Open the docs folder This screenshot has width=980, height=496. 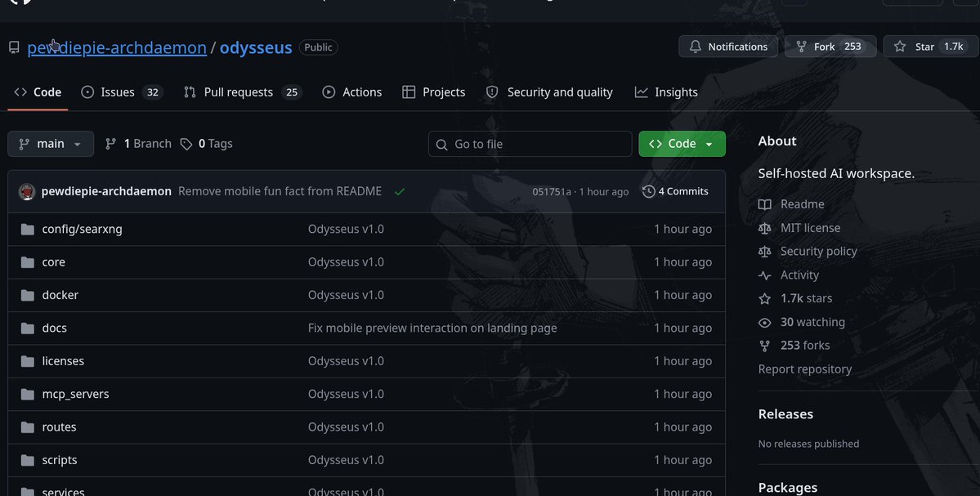55,328
